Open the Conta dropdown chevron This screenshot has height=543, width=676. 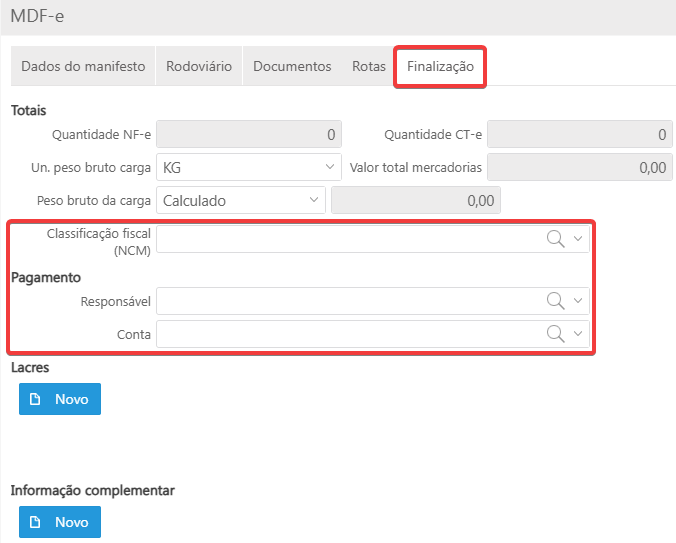tap(578, 334)
